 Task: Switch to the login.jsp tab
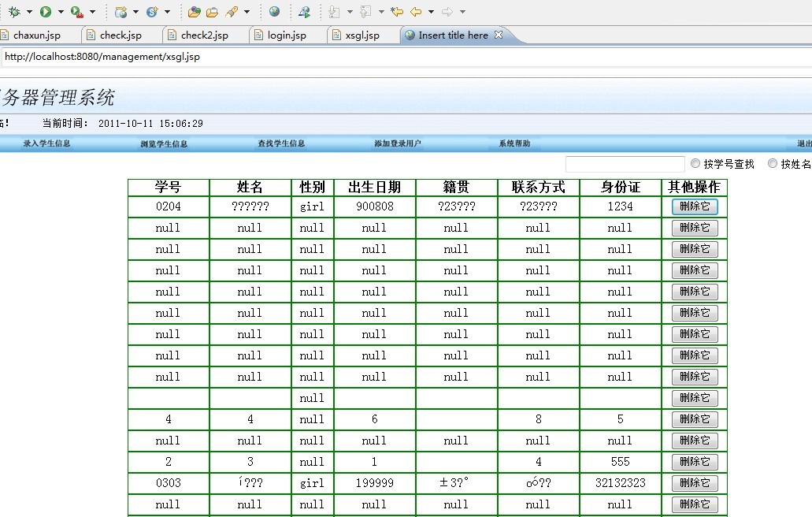(x=287, y=35)
